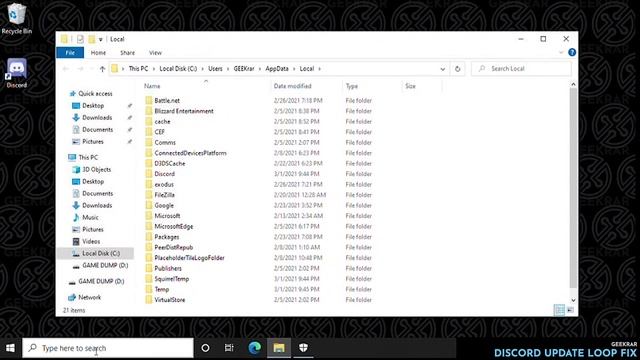Click the file list vertical scrollbar
640x360 pixels.
pyautogui.click(x=573, y=188)
